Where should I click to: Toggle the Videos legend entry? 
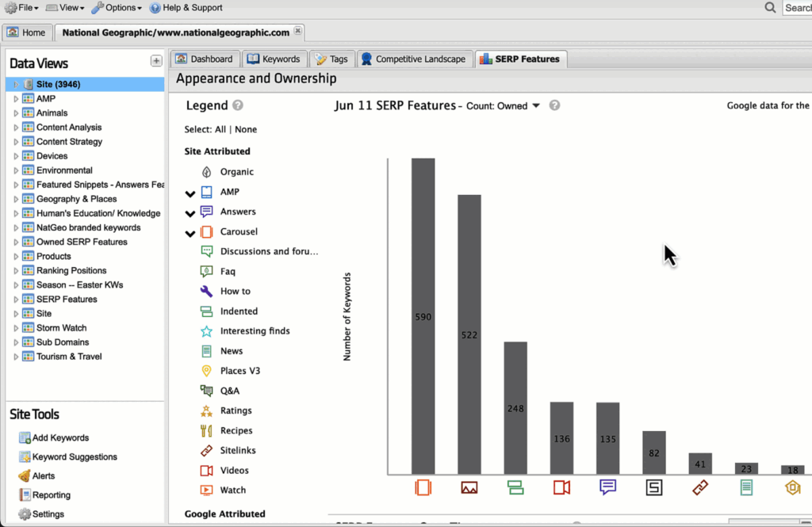(224, 471)
